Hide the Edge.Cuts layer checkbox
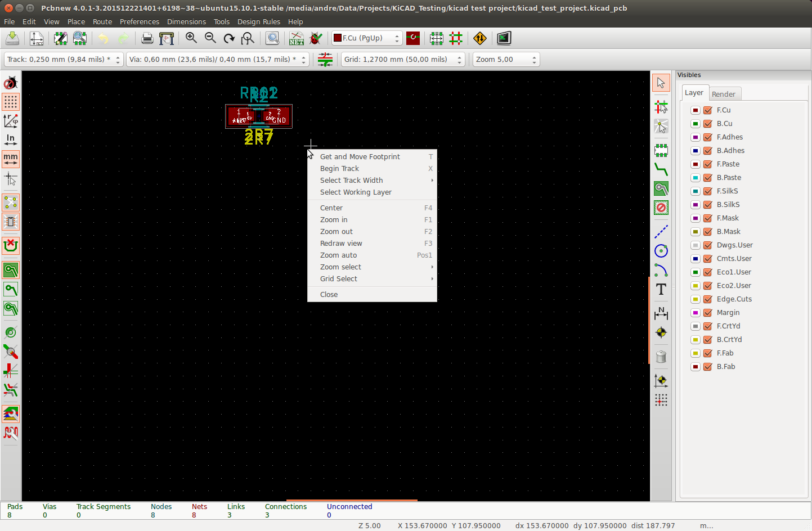The width and height of the screenshot is (812, 531). [x=708, y=299]
